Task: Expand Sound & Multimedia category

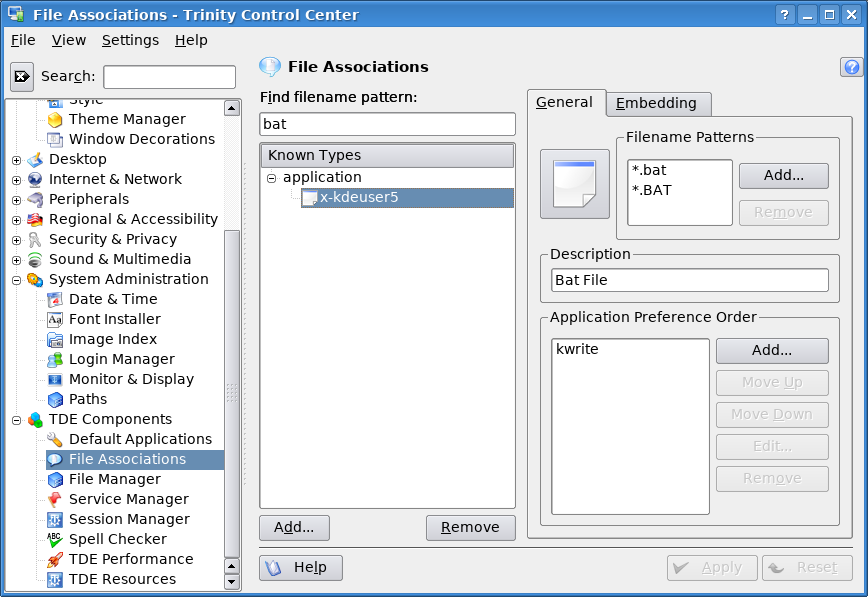Action: [x=17, y=260]
